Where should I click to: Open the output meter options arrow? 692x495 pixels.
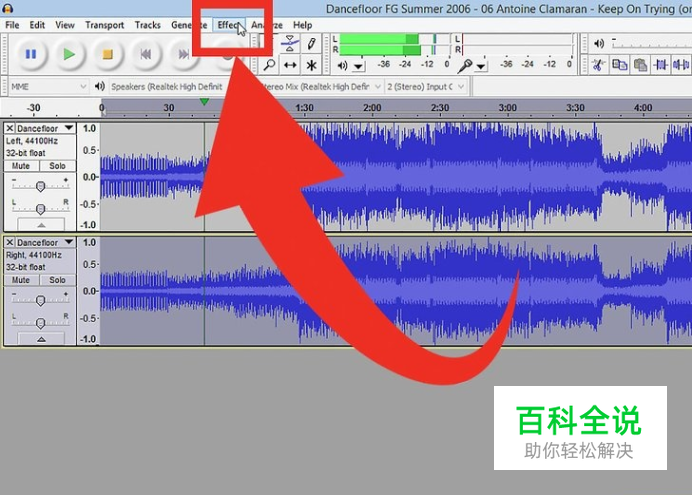[x=358, y=67]
